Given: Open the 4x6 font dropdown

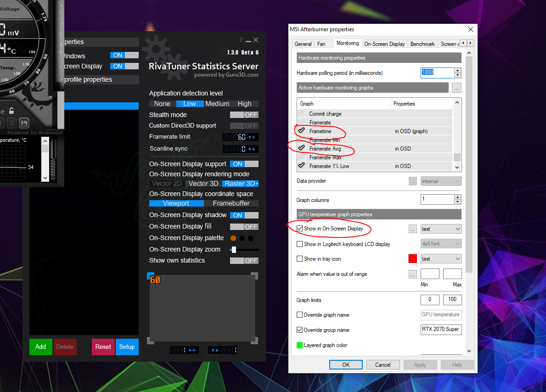Looking at the screenshot, I should click(x=441, y=244).
